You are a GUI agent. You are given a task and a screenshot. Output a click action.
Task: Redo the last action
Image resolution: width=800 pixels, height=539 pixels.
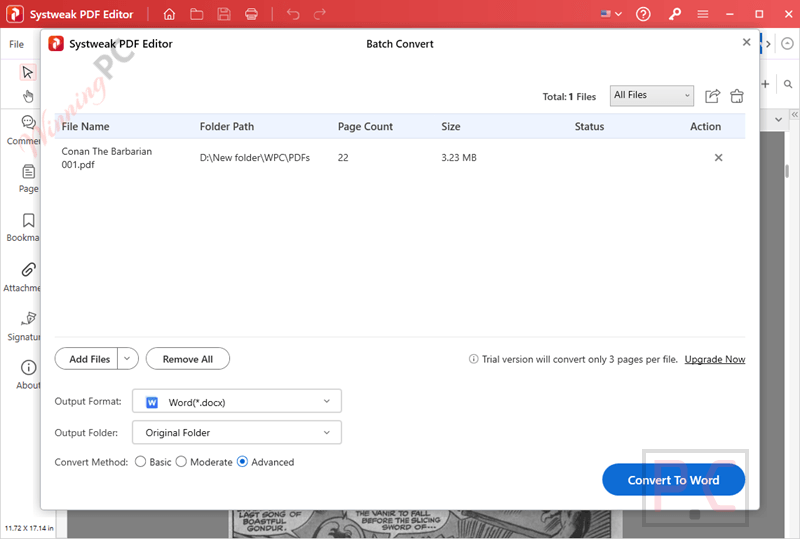319,14
